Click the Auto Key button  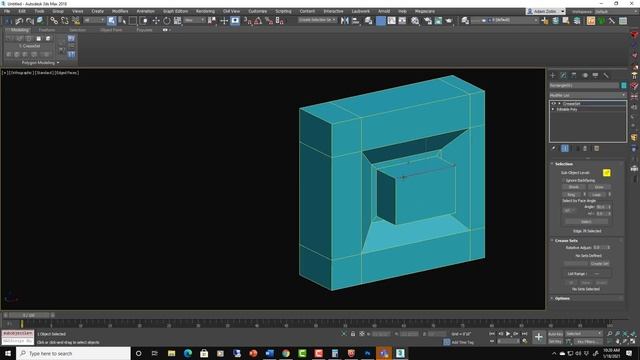[x=555, y=334]
